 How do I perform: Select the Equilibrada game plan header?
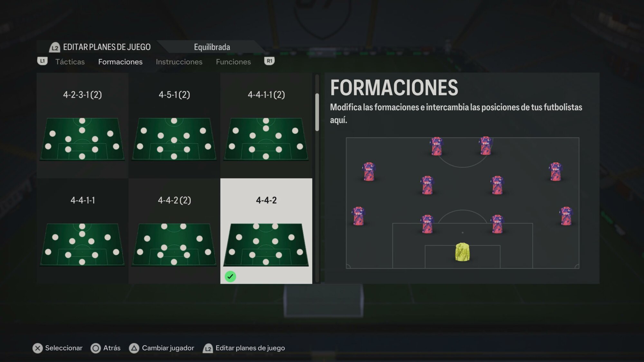(x=212, y=47)
